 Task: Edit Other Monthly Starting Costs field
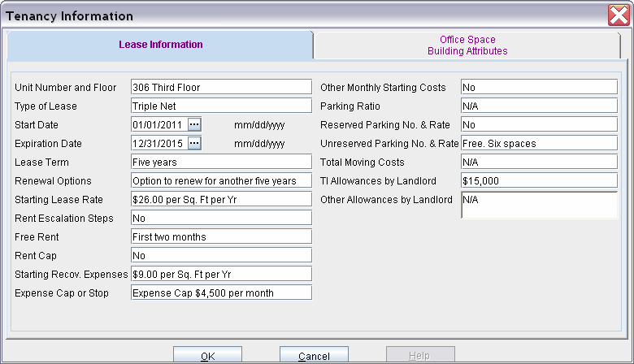(x=540, y=87)
